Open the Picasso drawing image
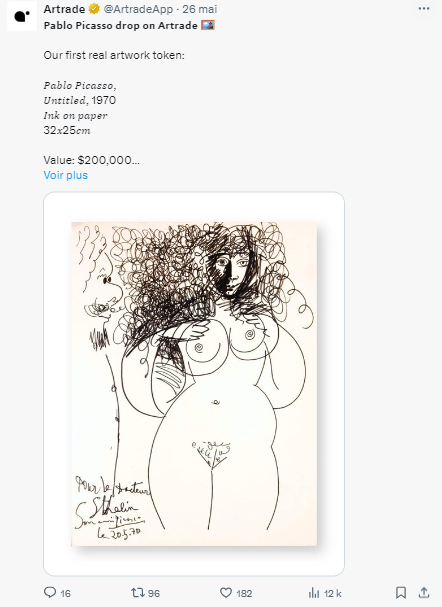This screenshot has height=607, width=442. coord(194,384)
